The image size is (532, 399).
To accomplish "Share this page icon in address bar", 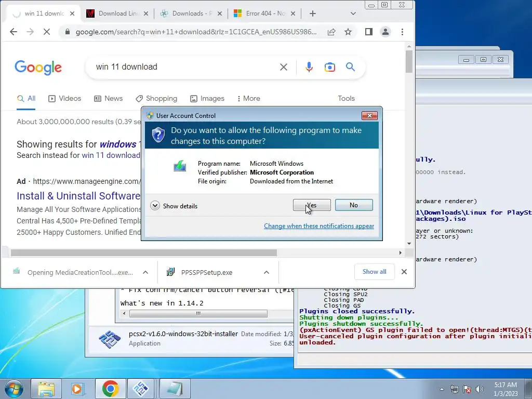I will 331,32.
